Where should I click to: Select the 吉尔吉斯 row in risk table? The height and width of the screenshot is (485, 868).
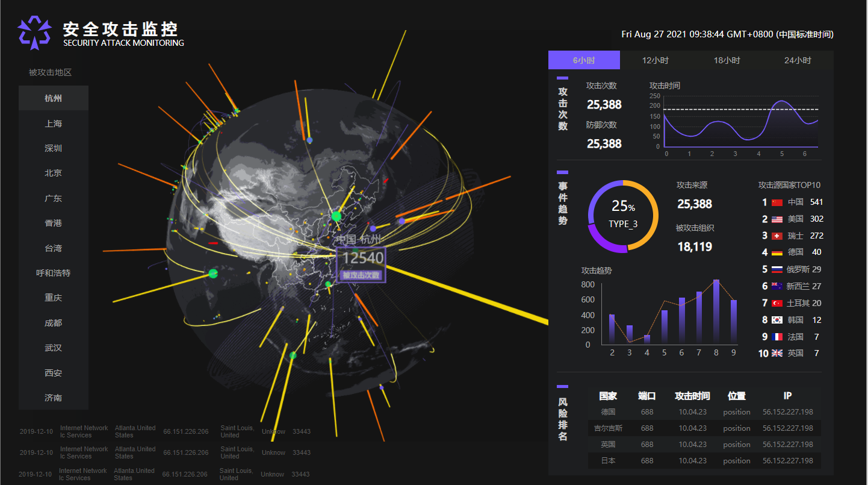[x=704, y=428]
